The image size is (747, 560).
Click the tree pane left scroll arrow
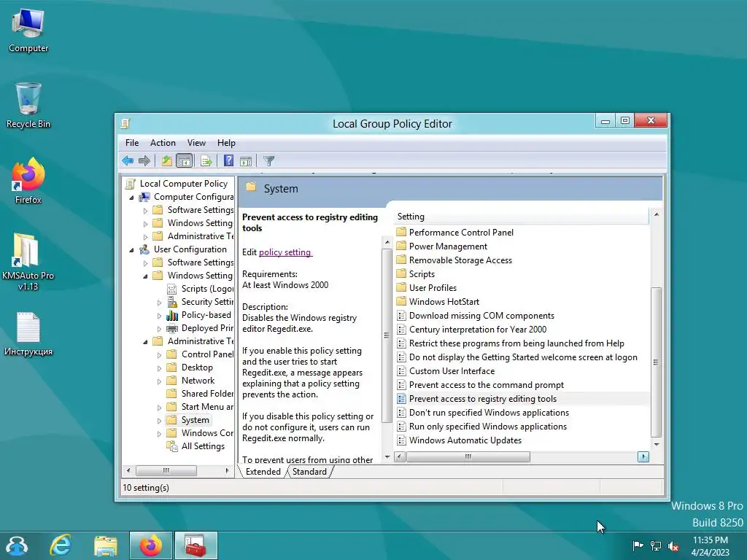tap(128, 470)
